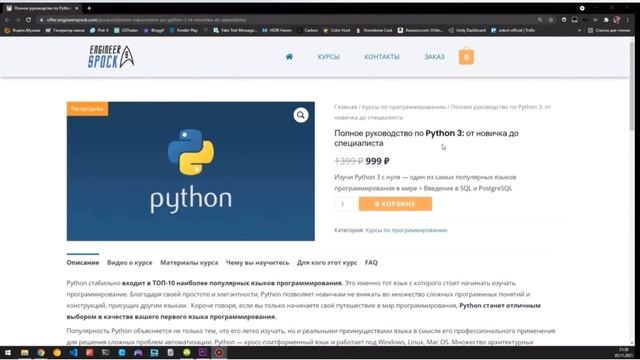Image resolution: width=640 pixels, height=360 pixels.
Task: Click the Курсы по программированию breadcrumb link
Action: [404, 107]
